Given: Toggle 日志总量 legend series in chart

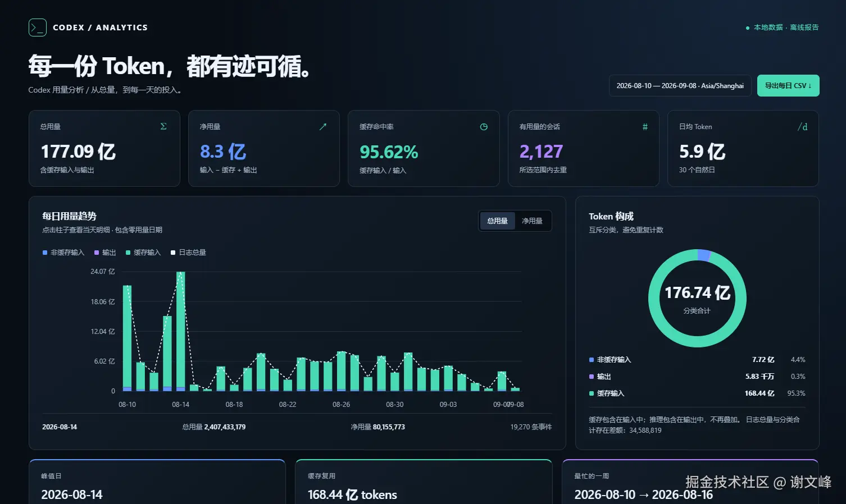Looking at the screenshot, I should (x=188, y=253).
